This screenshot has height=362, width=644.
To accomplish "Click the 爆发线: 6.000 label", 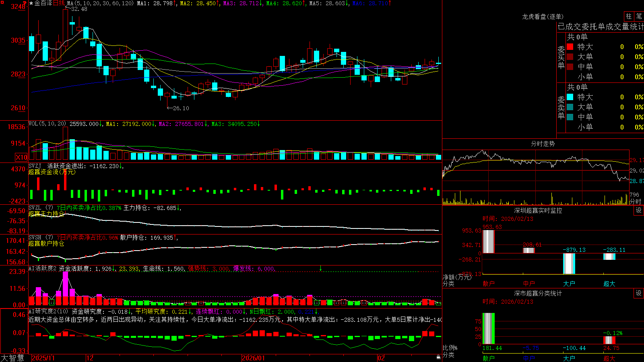I will 254,269.
